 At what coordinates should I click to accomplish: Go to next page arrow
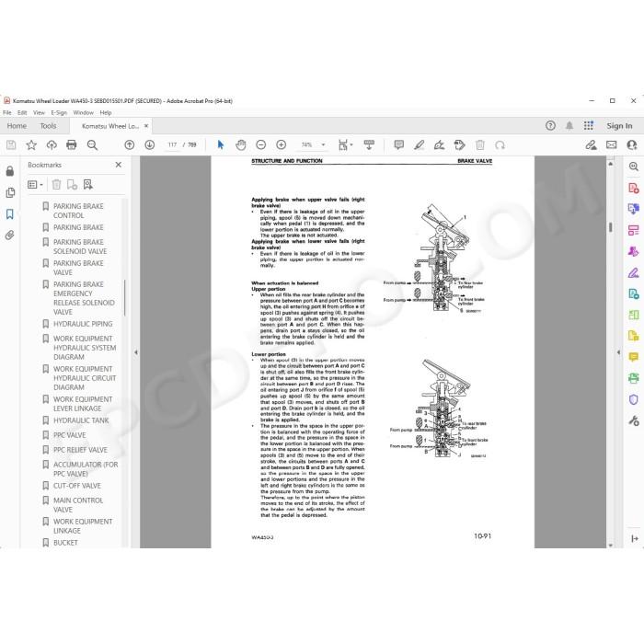(149, 145)
